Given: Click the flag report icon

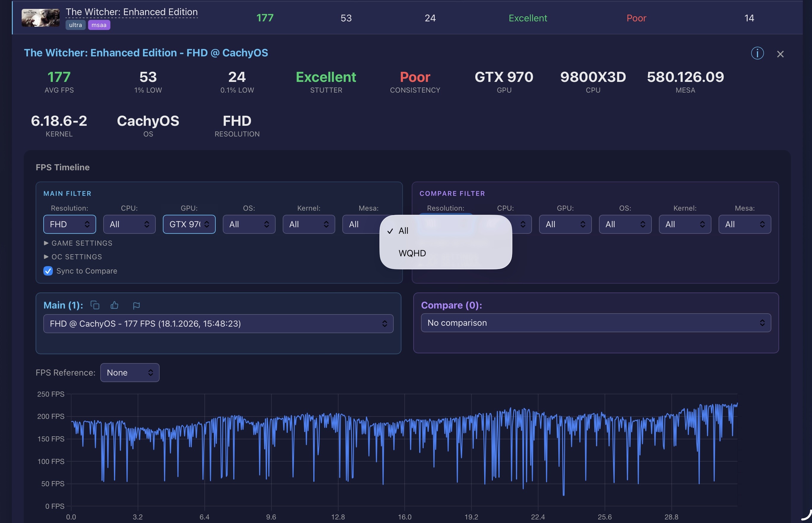Looking at the screenshot, I should [x=136, y=306].
